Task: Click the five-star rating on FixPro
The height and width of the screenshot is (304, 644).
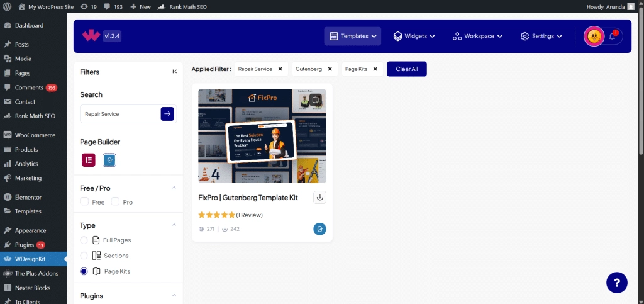Action: point(216,215)
